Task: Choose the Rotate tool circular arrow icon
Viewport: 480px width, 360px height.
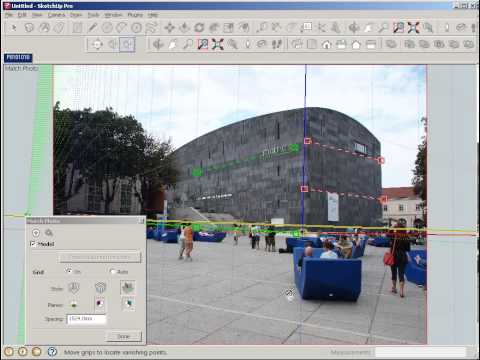Action: point(199,28)
